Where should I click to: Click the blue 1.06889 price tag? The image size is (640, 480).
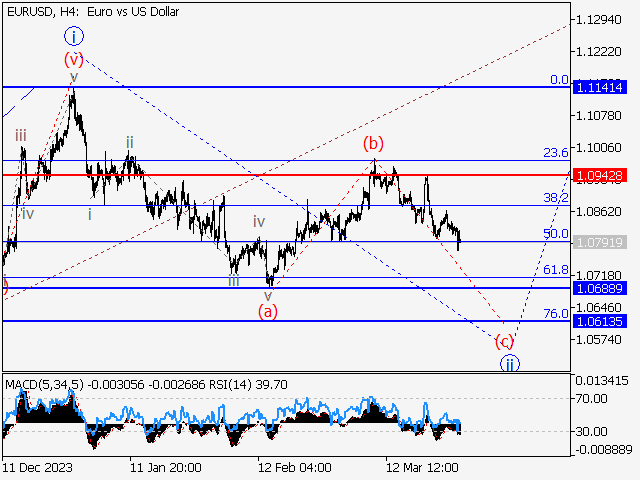(x=600, y=289)
